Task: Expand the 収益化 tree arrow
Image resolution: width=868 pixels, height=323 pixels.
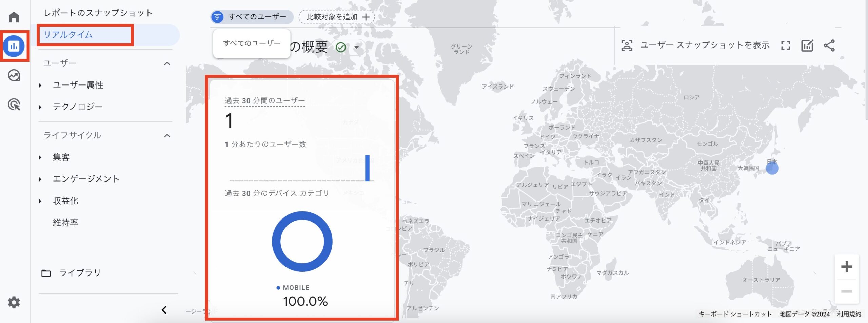Action: (40, 201)
